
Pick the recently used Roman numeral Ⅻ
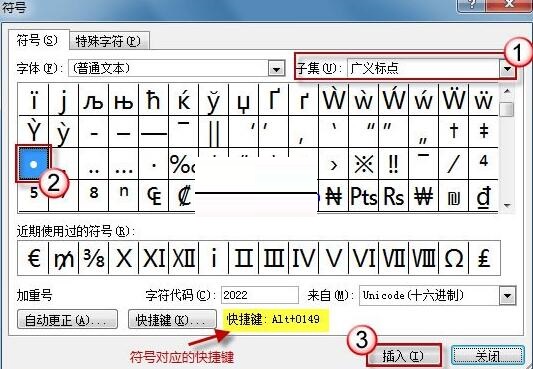pyautogui.click(x=184, y=258)
